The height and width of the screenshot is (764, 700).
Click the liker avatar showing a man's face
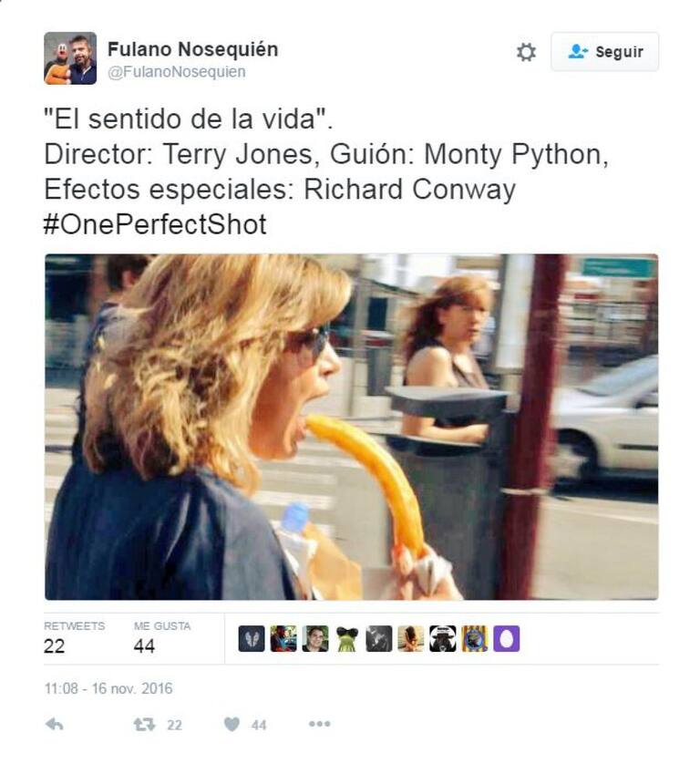click(x=315, y=638)
